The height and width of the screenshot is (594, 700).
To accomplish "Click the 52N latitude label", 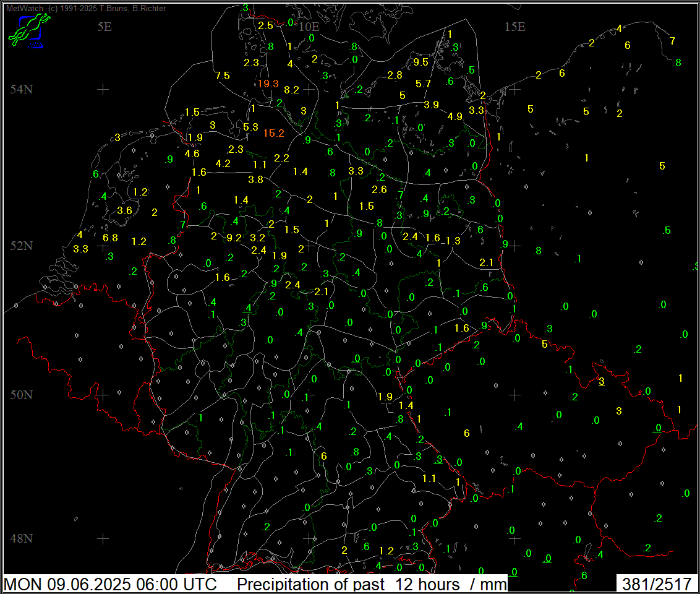I will click(22, 246).
